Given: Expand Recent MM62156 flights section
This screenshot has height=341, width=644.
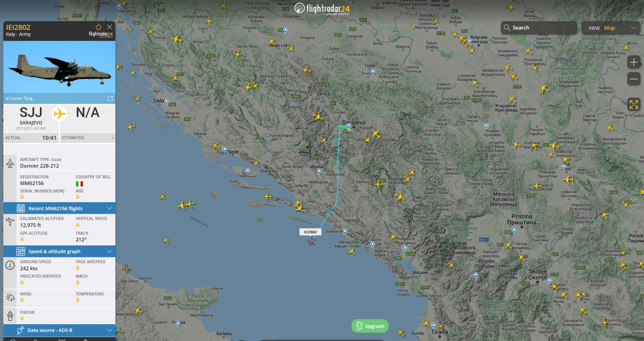Looking at the screenshot, I should 59,208.
